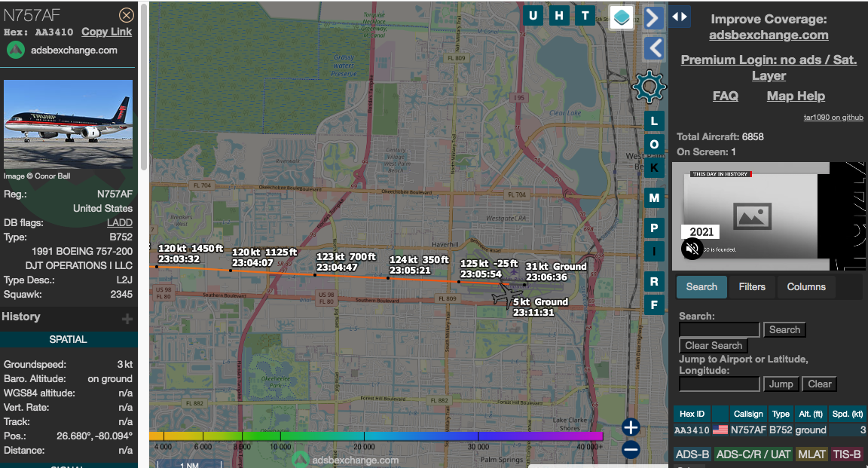Focus the Jump to Airport input field
The image size is (868, 468).
(719, 384)
